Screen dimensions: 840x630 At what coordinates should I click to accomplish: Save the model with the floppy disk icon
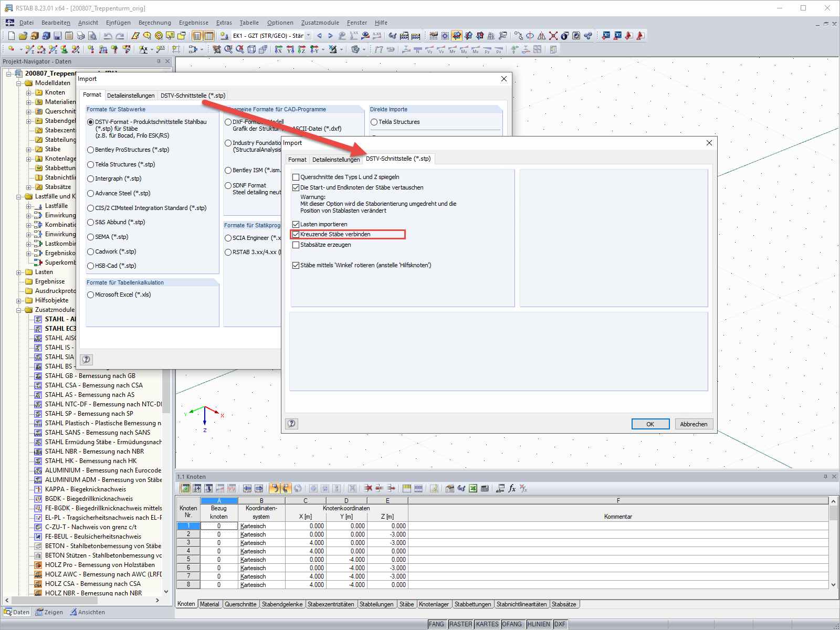point(58,36)
